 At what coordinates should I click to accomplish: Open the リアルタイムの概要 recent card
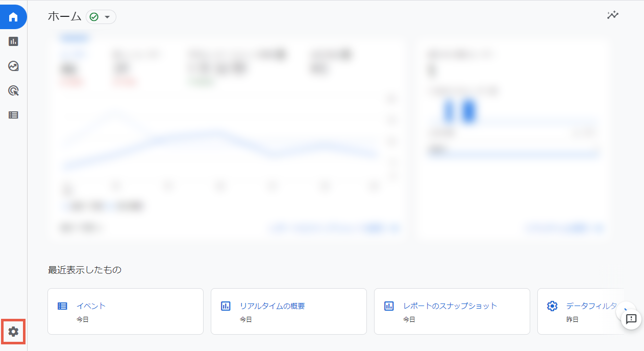tap(289, 311)
